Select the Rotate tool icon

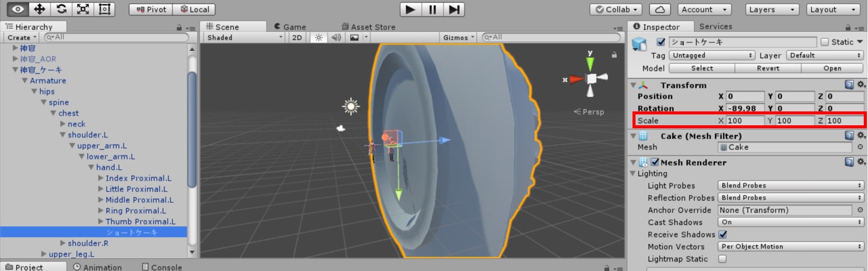(61, 9)
